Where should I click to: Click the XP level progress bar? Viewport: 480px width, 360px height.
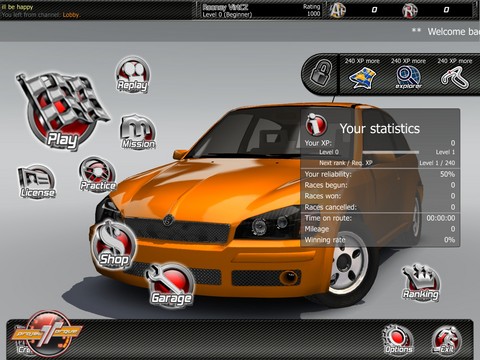click(391, 152)
